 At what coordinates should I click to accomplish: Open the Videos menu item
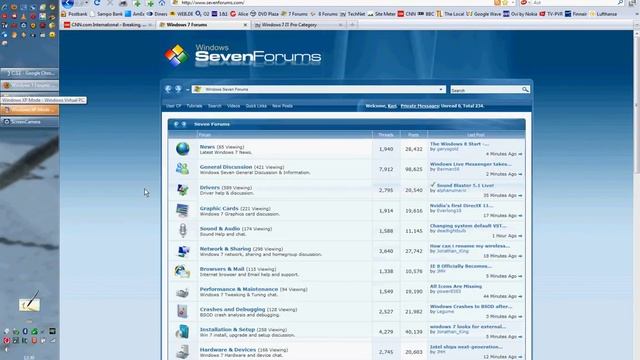click(x=233, y=106)
